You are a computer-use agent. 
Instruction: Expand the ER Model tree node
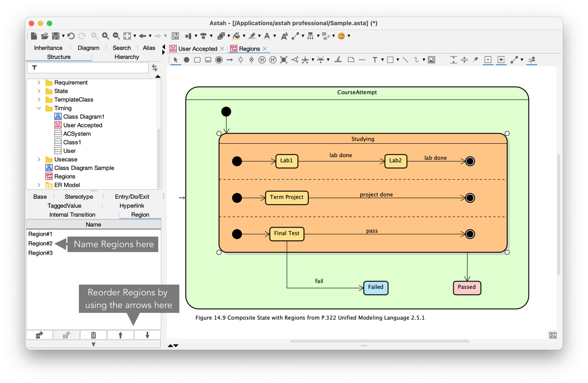pos(39,185)
